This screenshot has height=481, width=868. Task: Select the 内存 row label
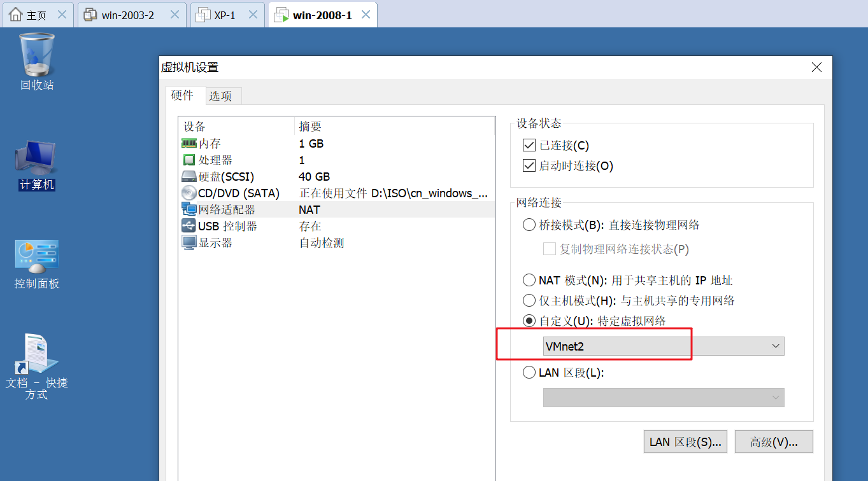[210, 144]
